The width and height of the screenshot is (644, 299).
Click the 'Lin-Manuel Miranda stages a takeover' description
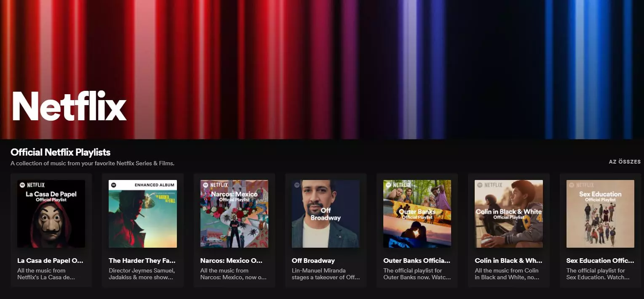(x=326, y=274)
